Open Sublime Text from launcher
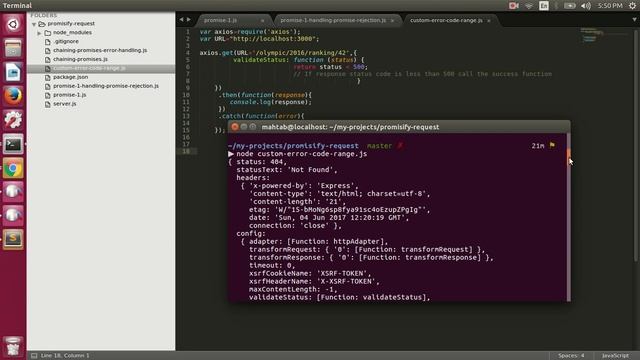Screen dimensions: 640x360 [13, 238]
